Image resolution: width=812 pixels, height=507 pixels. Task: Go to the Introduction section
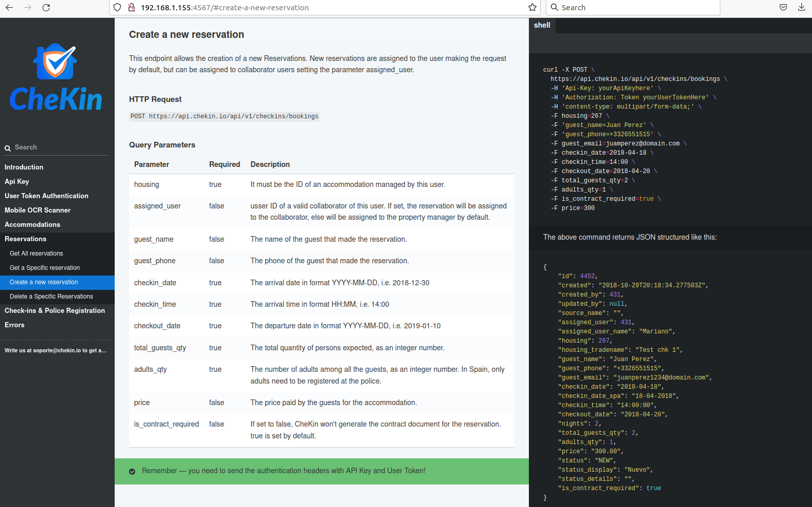click(24, 167)
